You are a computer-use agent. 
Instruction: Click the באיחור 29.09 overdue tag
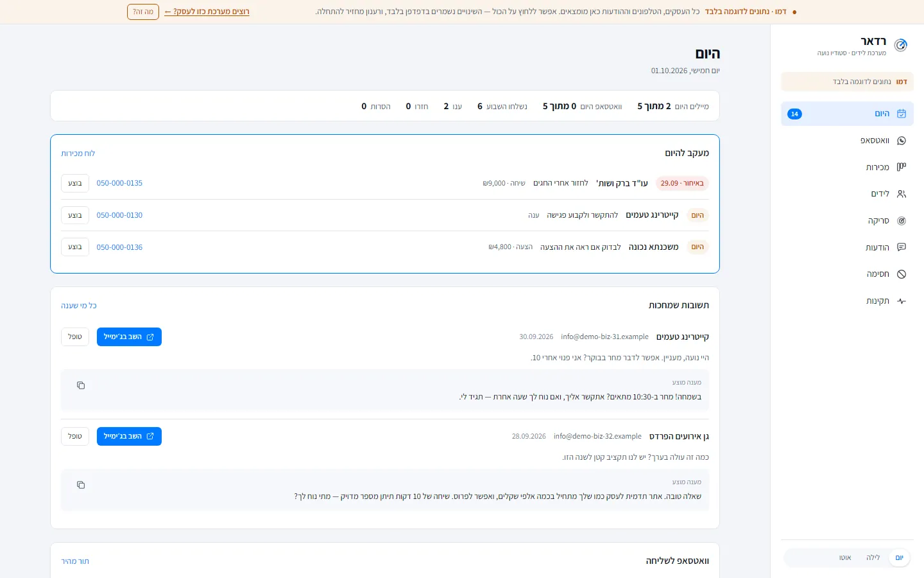pyautogui.click(x=682, y=183)
